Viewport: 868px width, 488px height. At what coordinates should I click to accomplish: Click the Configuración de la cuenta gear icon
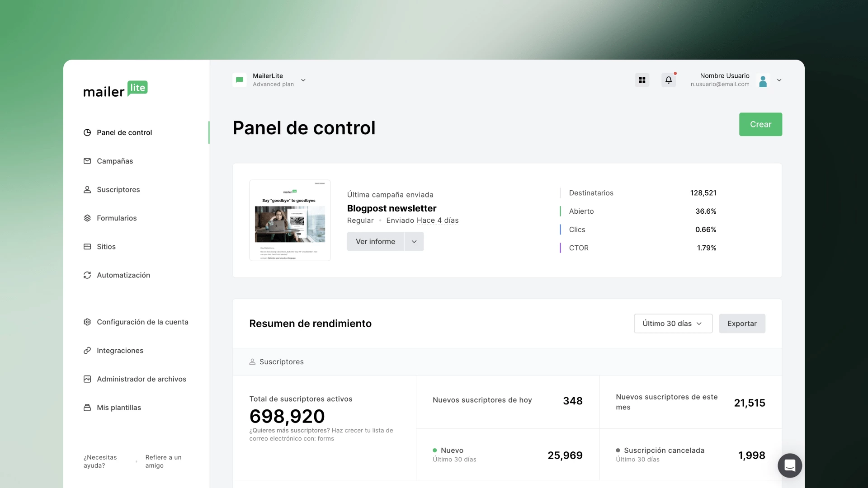(x=87, y=322)
